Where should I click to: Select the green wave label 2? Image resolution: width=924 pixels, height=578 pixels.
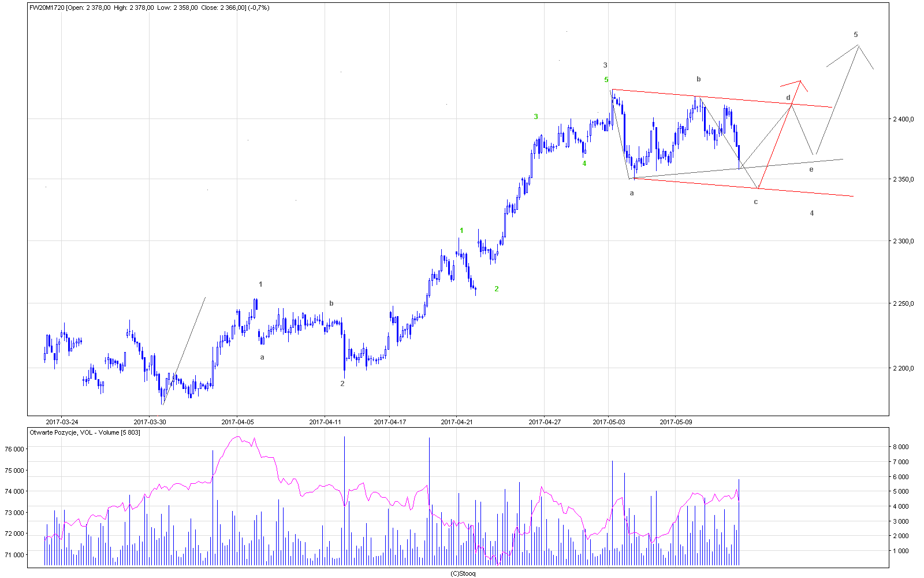496,289
